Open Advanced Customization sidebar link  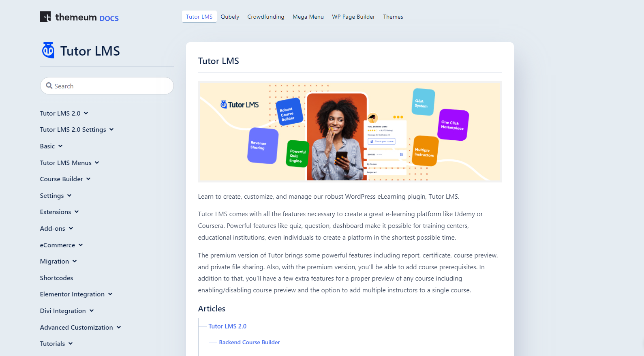point(76,327)
